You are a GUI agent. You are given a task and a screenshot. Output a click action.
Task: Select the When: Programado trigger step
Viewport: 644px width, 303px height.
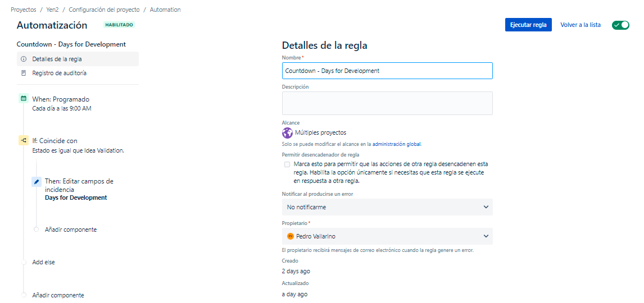[61, 99]
